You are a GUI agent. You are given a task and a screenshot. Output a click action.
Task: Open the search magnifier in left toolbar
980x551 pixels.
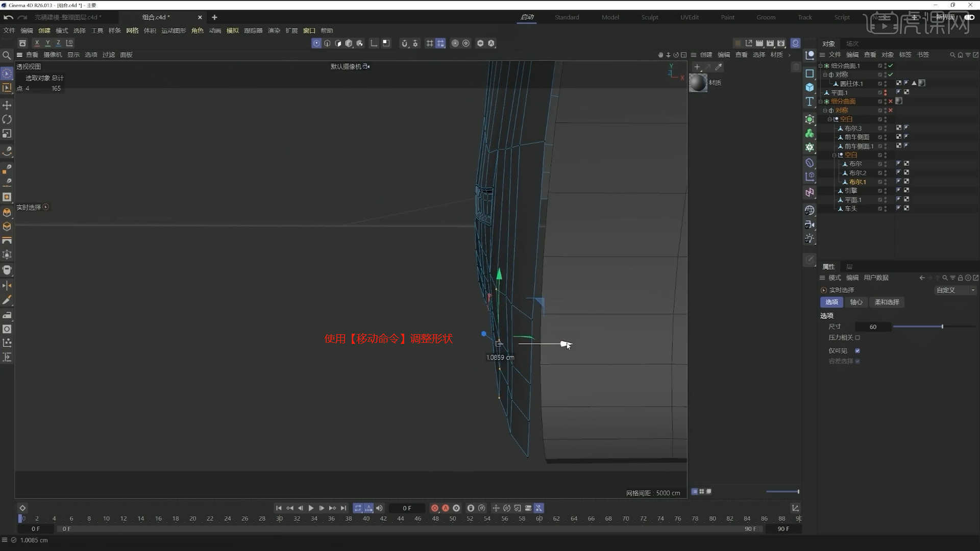7,55
